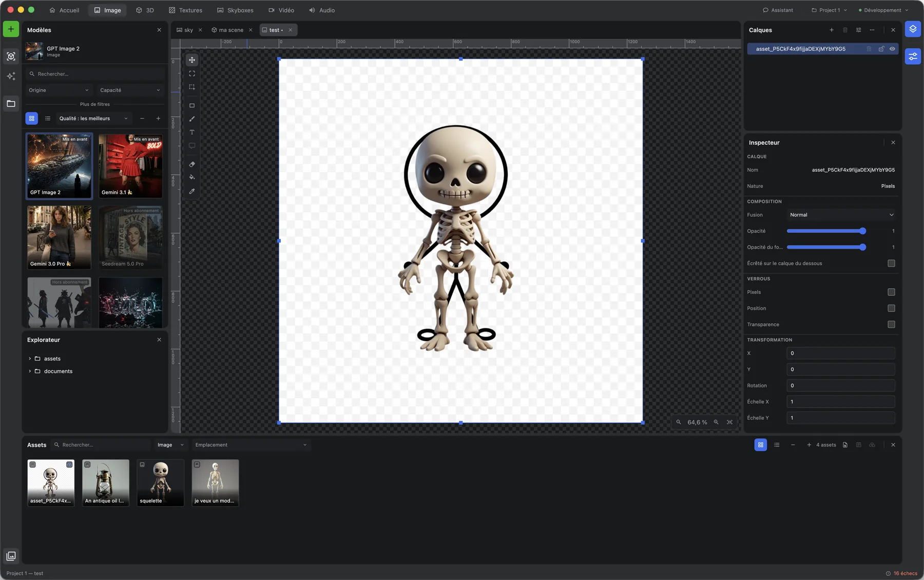This screenshot has width=924, height=580.
Task: Open the Fusion blend mode dropdown
Action: click(x=841, y=215)
